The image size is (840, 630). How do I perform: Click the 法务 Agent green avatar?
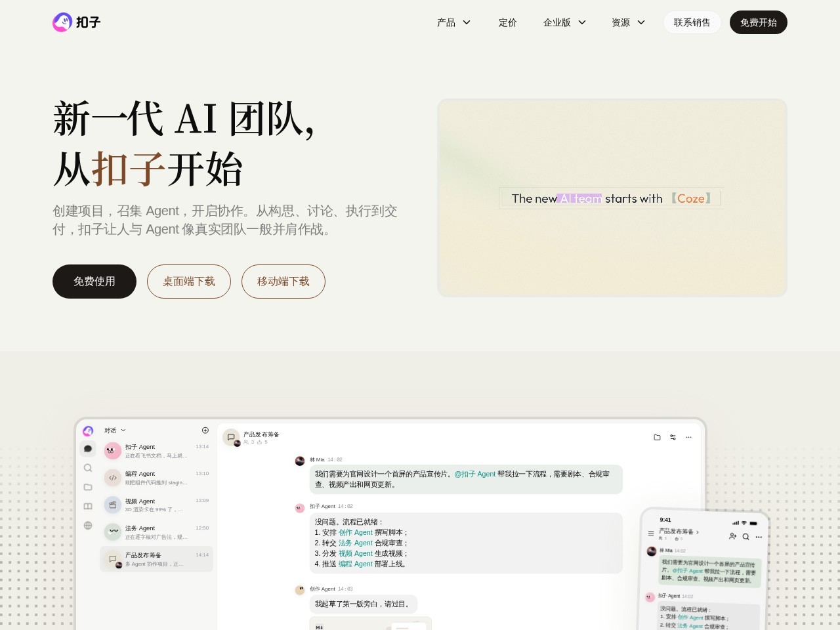(x=112, y=532)
